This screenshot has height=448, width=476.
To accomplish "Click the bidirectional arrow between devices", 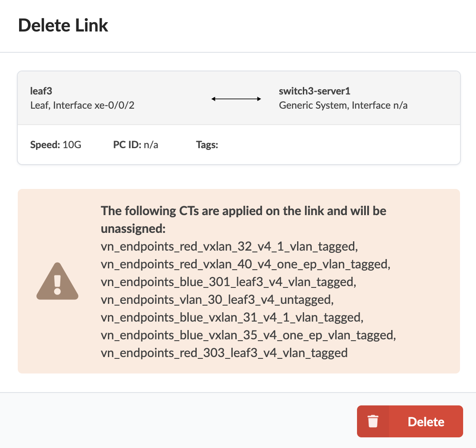I will (236, 98).
